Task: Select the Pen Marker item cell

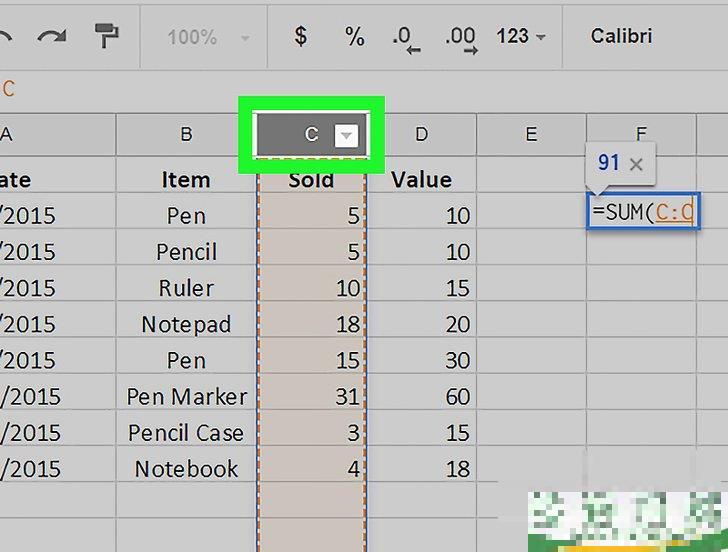Action: (186, 396)
